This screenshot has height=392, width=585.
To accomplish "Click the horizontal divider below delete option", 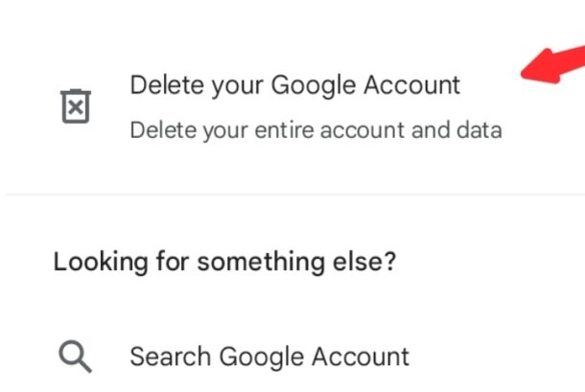I will 294,195.
